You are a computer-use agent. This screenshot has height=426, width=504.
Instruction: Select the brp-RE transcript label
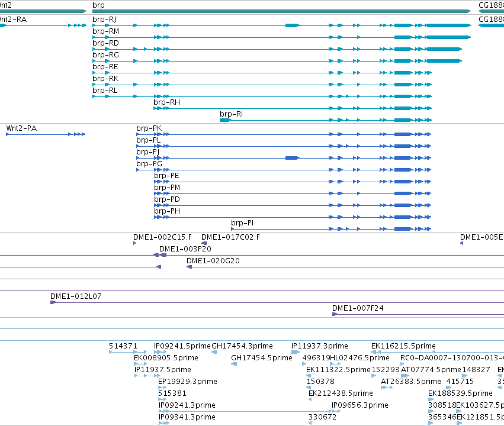[105, 67]
